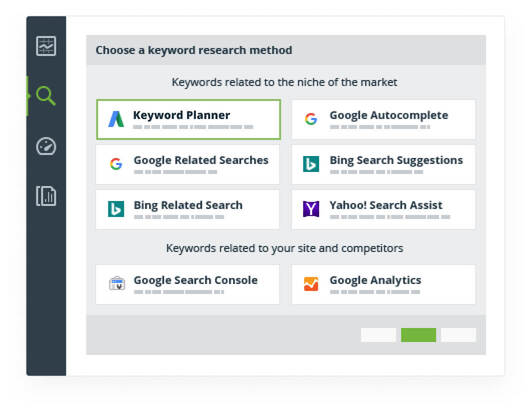This screenshot has width=530, height=411.
Task: Click the rightmost white footer button
Action: pyautogui.click(x=458, y=335)
